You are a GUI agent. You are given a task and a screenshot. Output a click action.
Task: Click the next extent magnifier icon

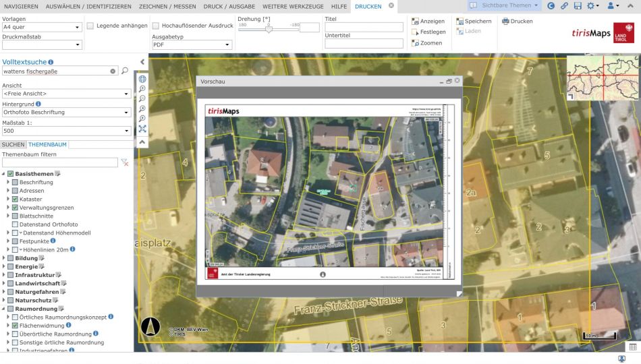click(142, 119)
